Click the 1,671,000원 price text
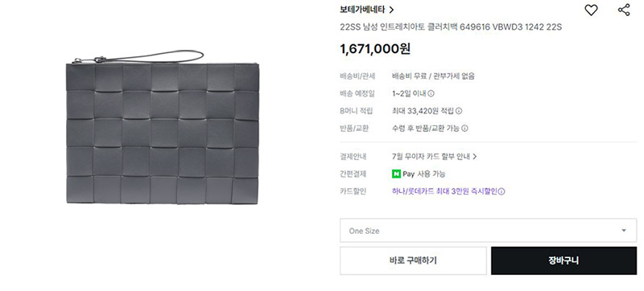 375,49
